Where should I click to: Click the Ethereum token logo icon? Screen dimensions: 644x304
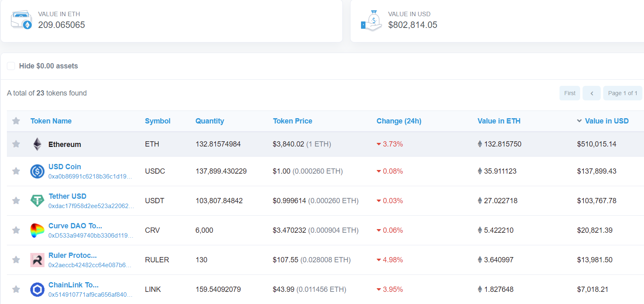[x=37, y=144]
